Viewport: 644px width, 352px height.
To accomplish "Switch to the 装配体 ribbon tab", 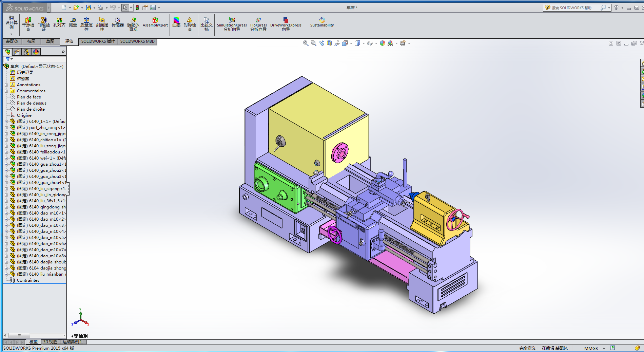I will (12, 41).
